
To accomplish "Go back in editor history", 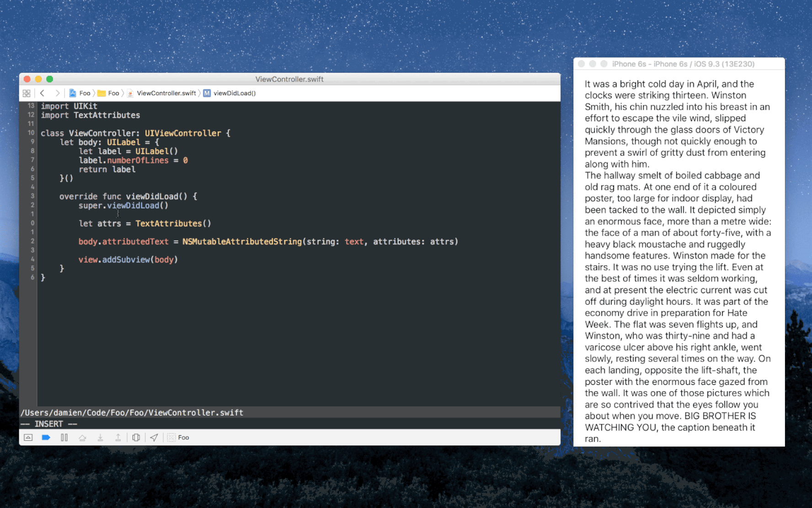I will [x=42, y=93].
